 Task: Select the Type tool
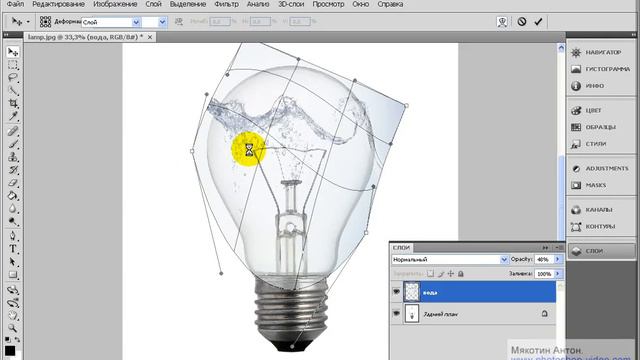13,249
